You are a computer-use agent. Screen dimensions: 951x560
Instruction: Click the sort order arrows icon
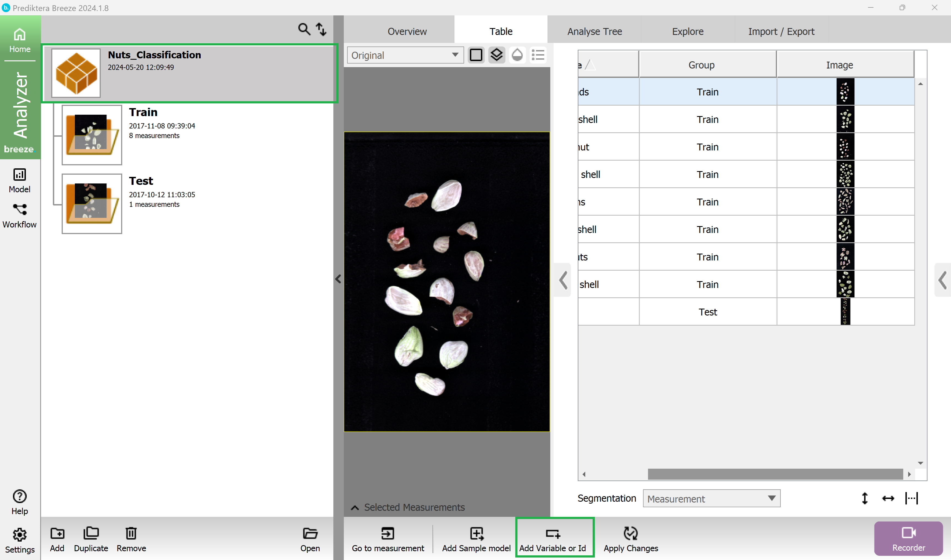321,29
